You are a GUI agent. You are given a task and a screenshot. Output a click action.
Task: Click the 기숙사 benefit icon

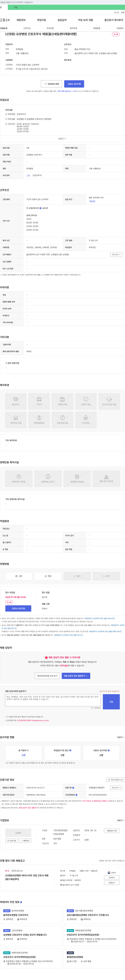[39, 401]
